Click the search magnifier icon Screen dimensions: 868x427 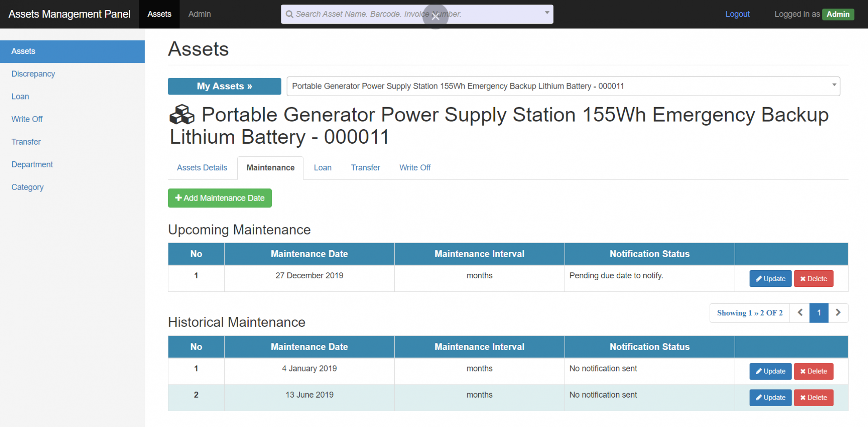tap(289, 14)
